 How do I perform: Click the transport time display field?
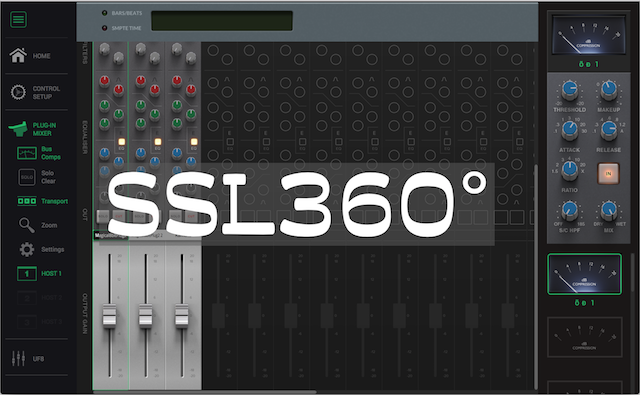pyautogui.click(x=222, y=21)
